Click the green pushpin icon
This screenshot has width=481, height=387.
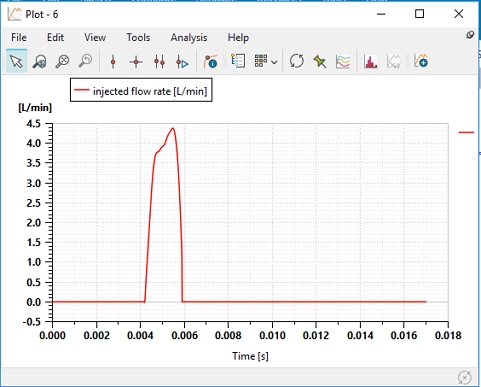[x=320, y=61]
